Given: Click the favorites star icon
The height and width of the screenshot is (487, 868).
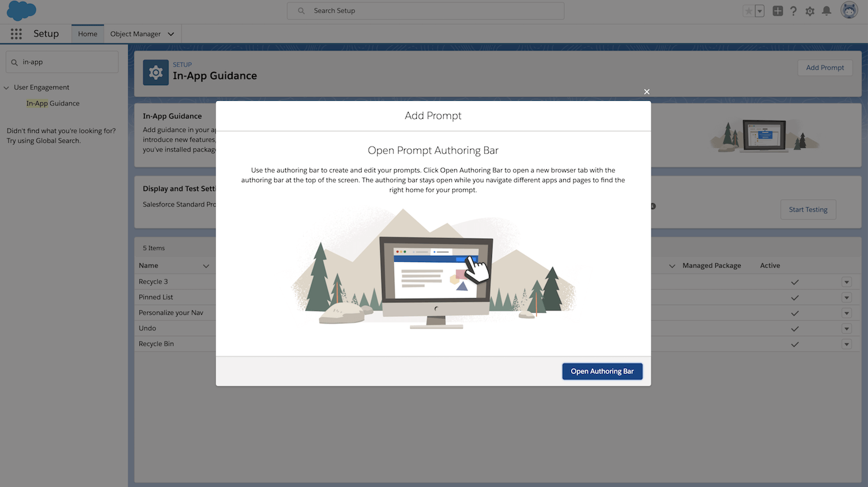Looking at the screenshot, I should pyautogui.click(x=749, y=11).
